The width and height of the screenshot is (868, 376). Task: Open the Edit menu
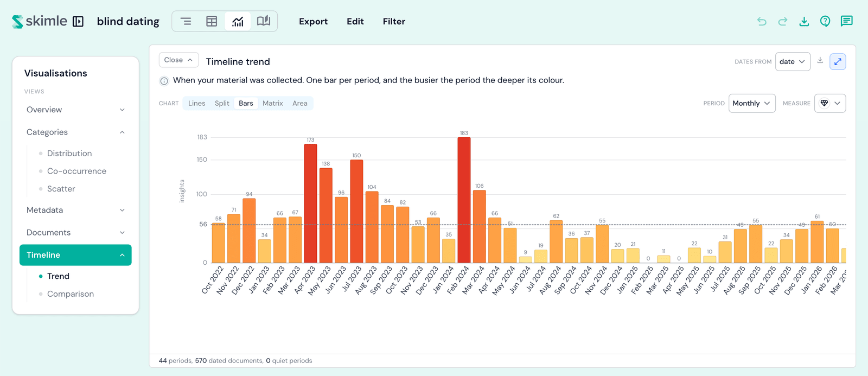(x=355, y=22)
